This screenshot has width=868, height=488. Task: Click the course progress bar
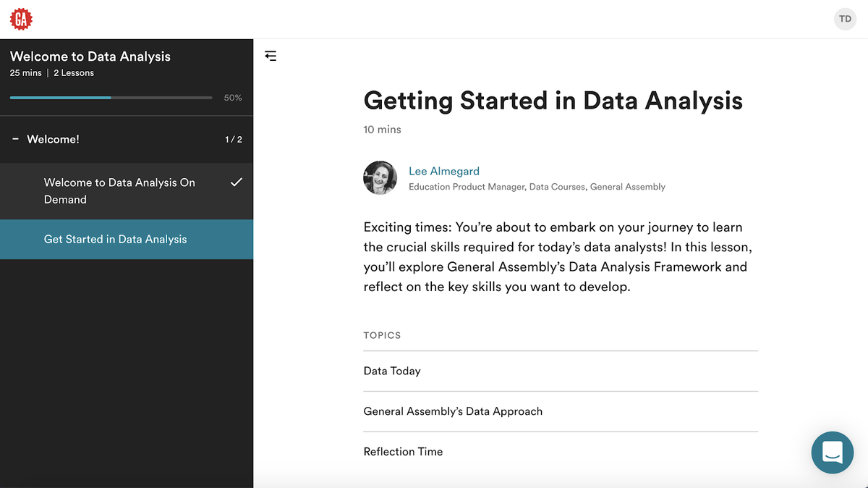111,98
